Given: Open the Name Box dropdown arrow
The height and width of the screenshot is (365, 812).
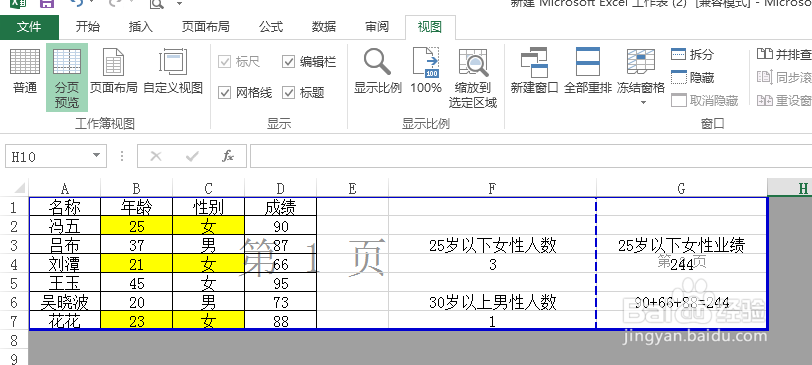Looking at the screenshot, I should [x=96, y=156].
